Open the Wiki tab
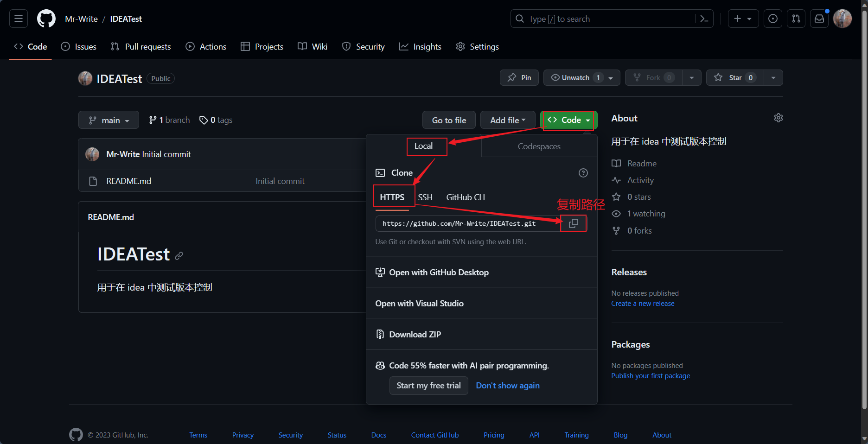The width and height of the screenshot is (868, 444). point(313,46)
